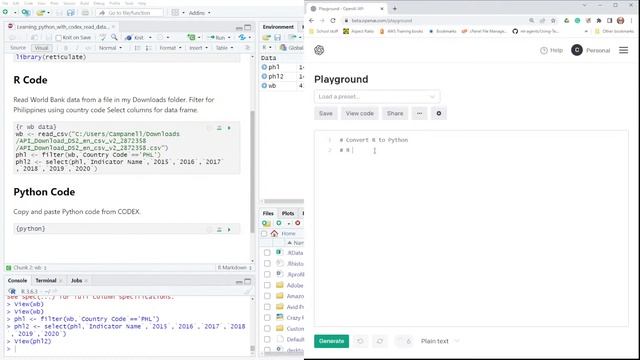Check the select-all checkbox beside Home in Files
640x360 pixels.
point(264,233)
